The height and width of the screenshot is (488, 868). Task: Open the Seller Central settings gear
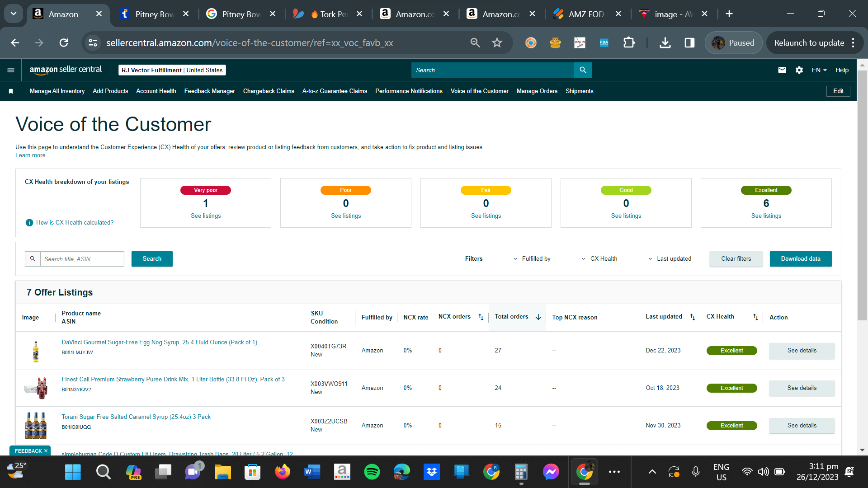[799, 70]
